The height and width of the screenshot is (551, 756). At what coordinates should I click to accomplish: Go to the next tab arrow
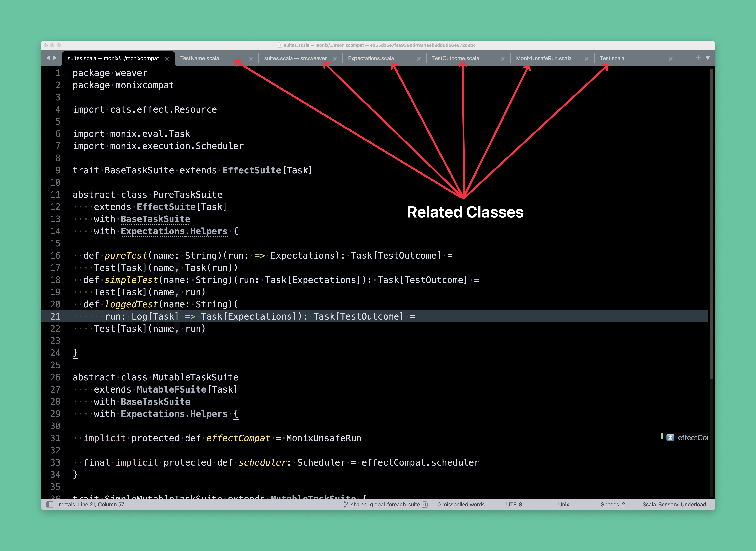click(55, 58)
